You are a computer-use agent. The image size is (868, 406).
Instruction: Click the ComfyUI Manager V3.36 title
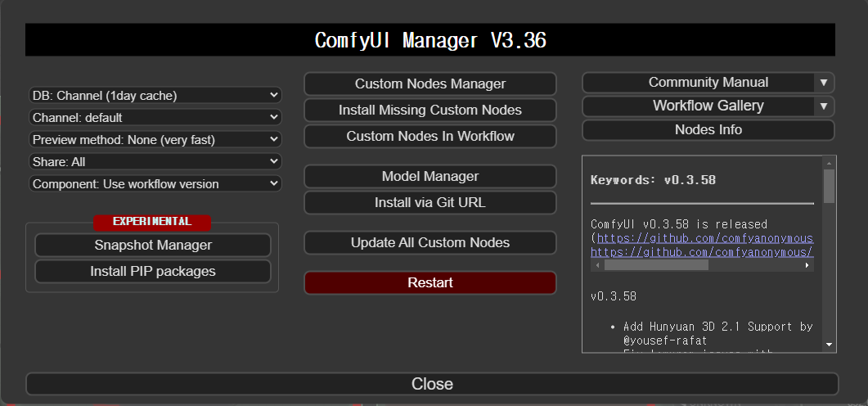(x=430, y=40)
